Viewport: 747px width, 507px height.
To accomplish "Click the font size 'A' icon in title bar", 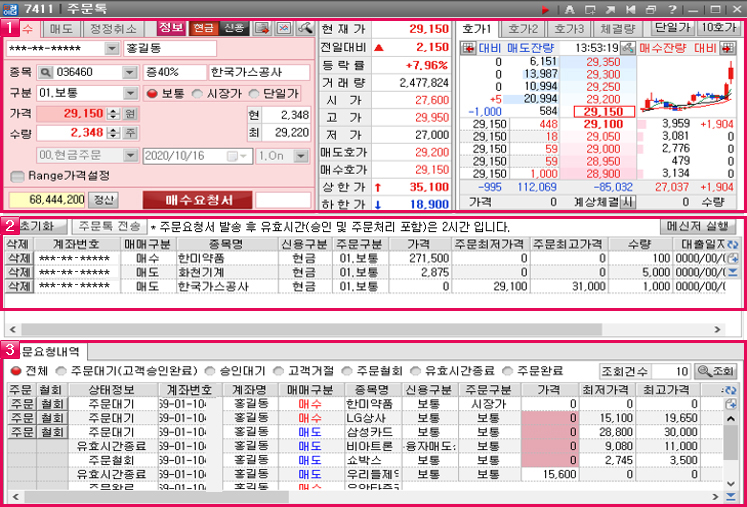I will tap(569, 9).
